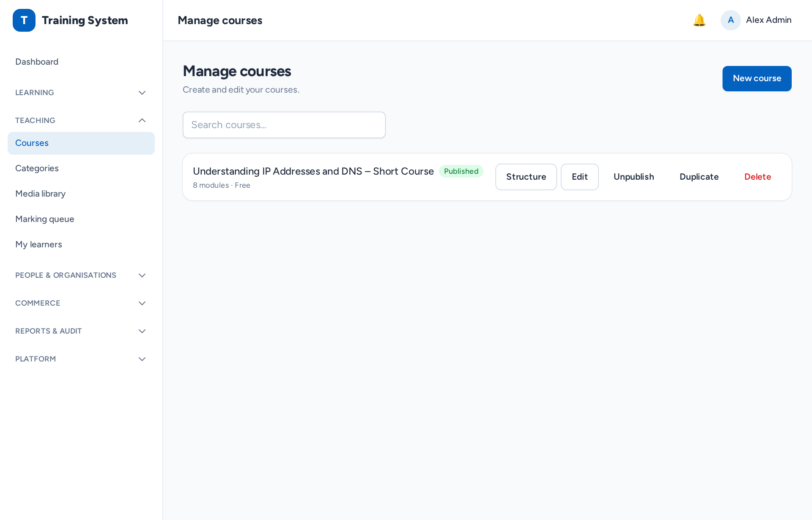Duplicate the IP Addresses course
812x520 pixels.
699,177
